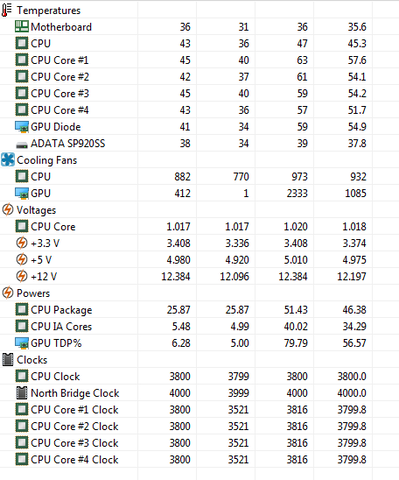Select the North Bridge Clock label
The height and width of the screenshot is (480, 399).
pos(75,393)
